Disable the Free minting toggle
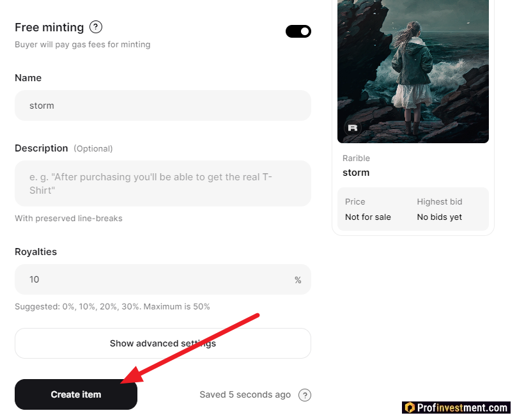The width and height of the screenshot is (517, 420). pos(298,31)
